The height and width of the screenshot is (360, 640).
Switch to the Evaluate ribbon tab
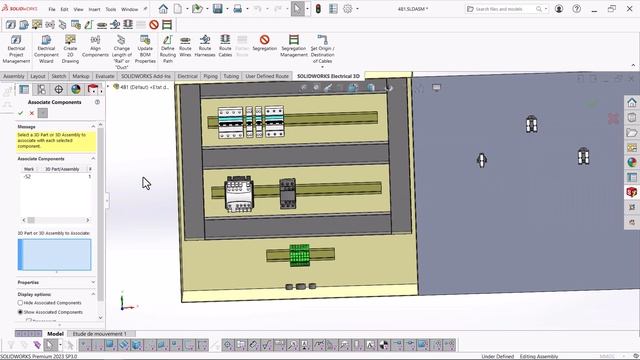pos(105,76)
